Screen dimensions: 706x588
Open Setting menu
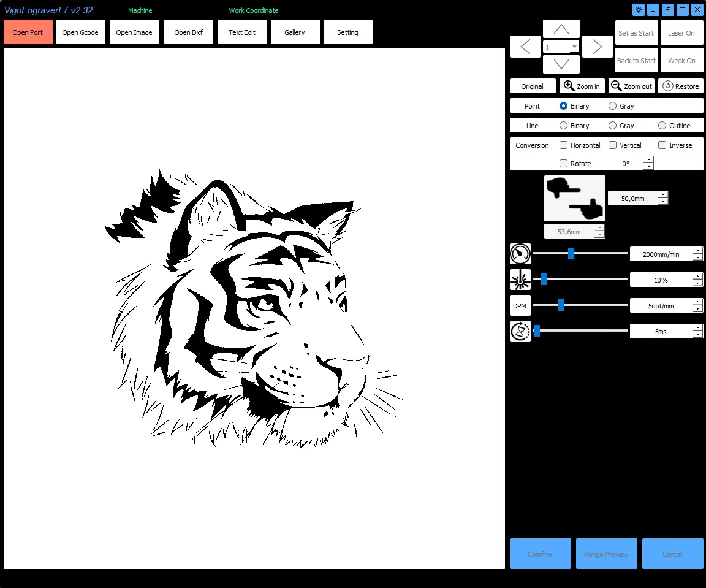(x=348, y=32)
